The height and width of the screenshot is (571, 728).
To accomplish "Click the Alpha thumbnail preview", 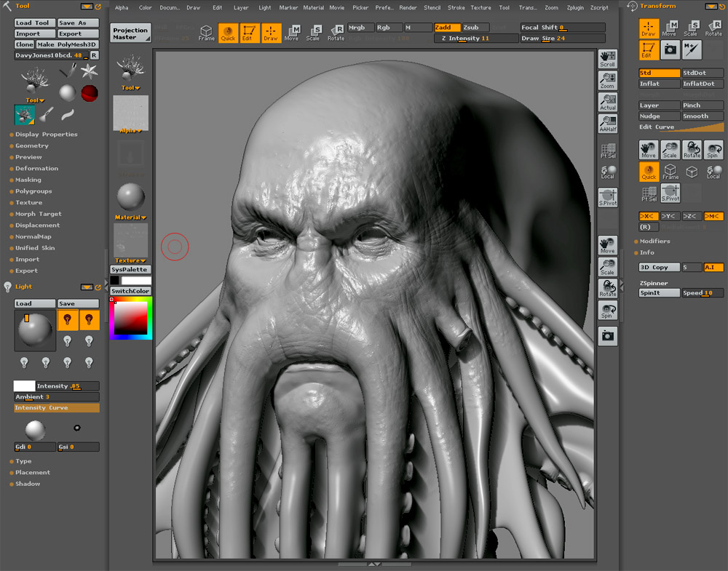I will [x=130, y=113].
